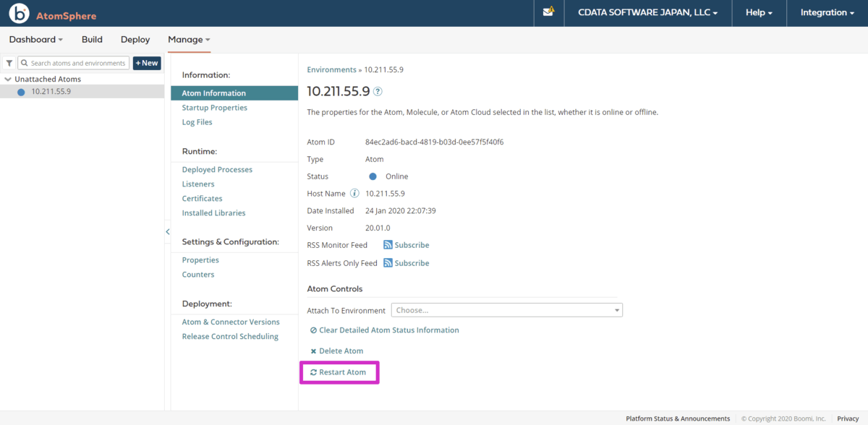Screen dimensions: 868x425
Task: Select Atom Information in the sidebar
Action: pyautogui.click(x=234, y=93)
